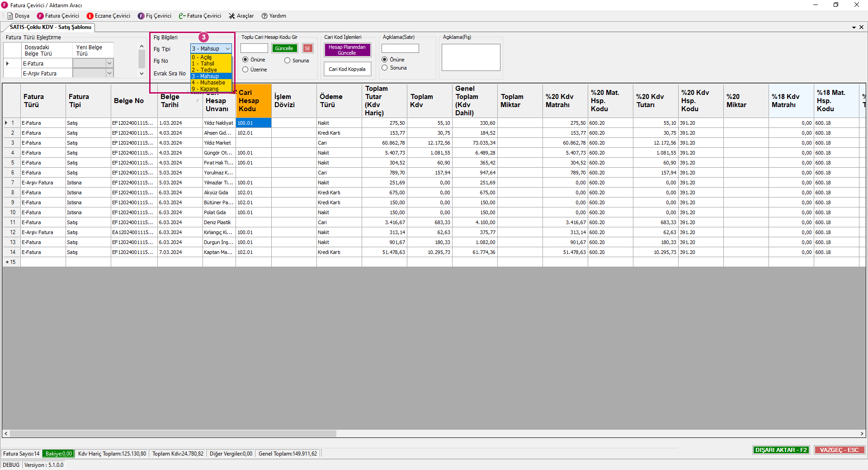Select Sonuna radio under Açıklama(Satır)
The height and width of the screenshot is (470, 868).
(385, 68)
